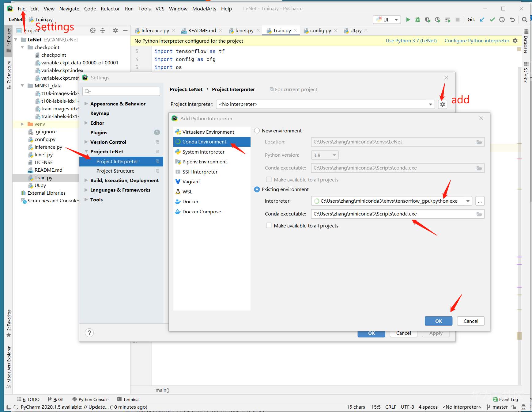
Task: Click the gear beside the Project Interpreter dropdown
Action: point(443,104)
